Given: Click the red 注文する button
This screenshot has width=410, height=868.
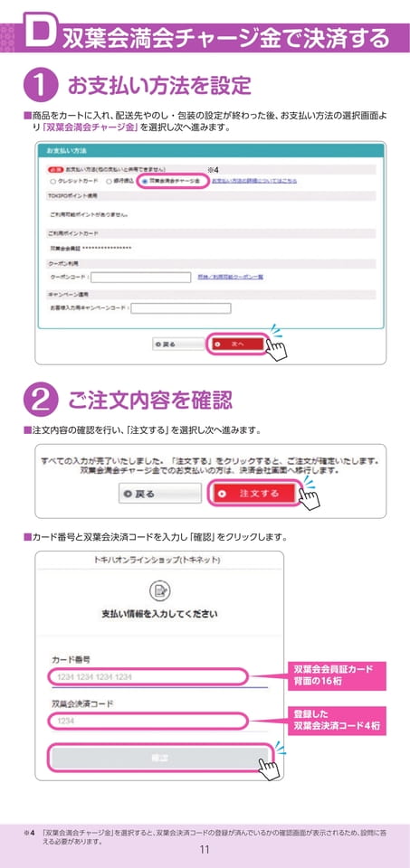Looking at the screenshot, I should coord(255,493).
